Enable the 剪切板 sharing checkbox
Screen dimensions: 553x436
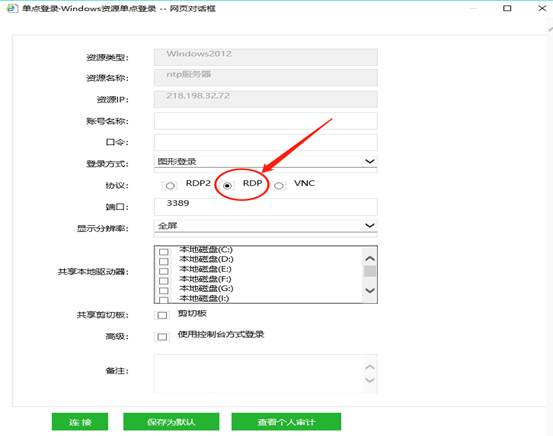(x=162, y=315)
